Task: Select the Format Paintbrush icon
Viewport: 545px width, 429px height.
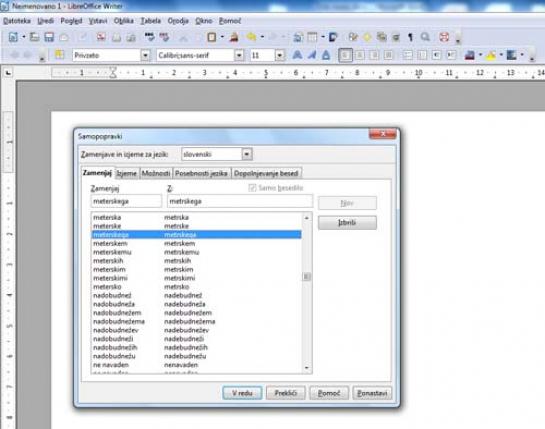Action: click(234, 37)
